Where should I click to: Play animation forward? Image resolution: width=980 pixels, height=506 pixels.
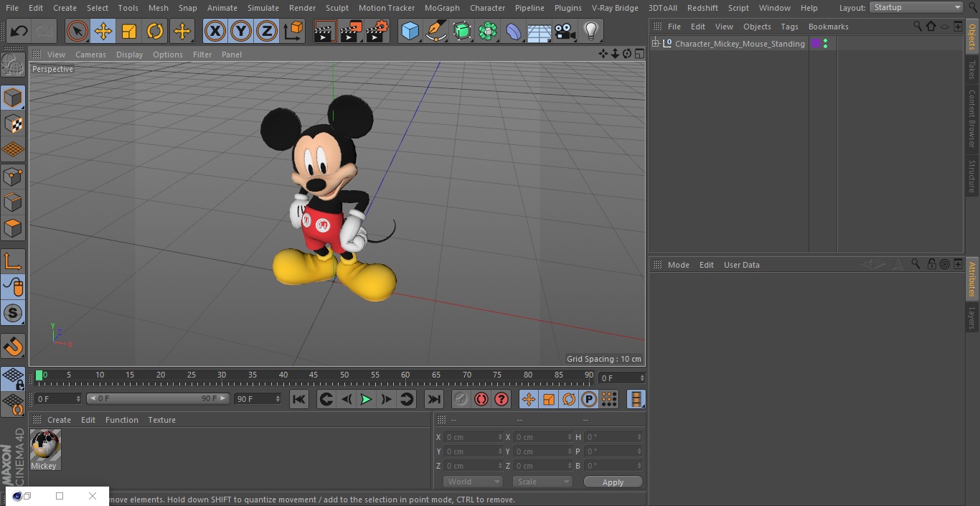[366, 399]
